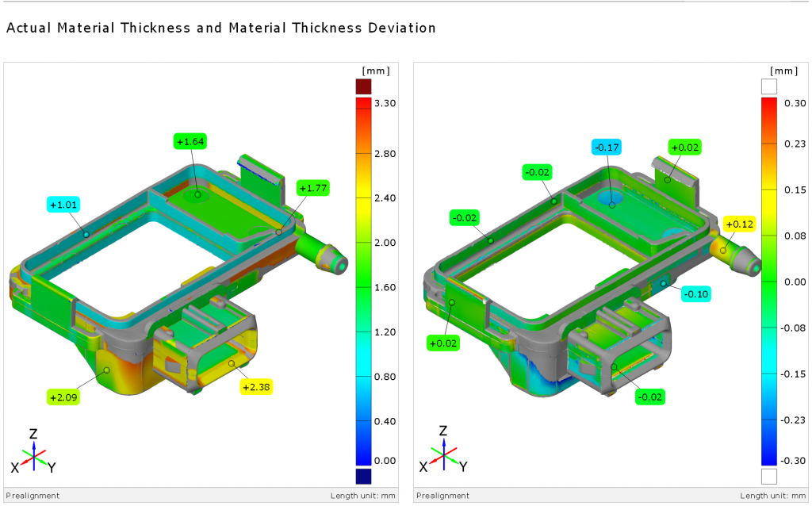Click the 0.30 tick on the deviation legend
The image size is (812, 506).
[x=795, y=103]
